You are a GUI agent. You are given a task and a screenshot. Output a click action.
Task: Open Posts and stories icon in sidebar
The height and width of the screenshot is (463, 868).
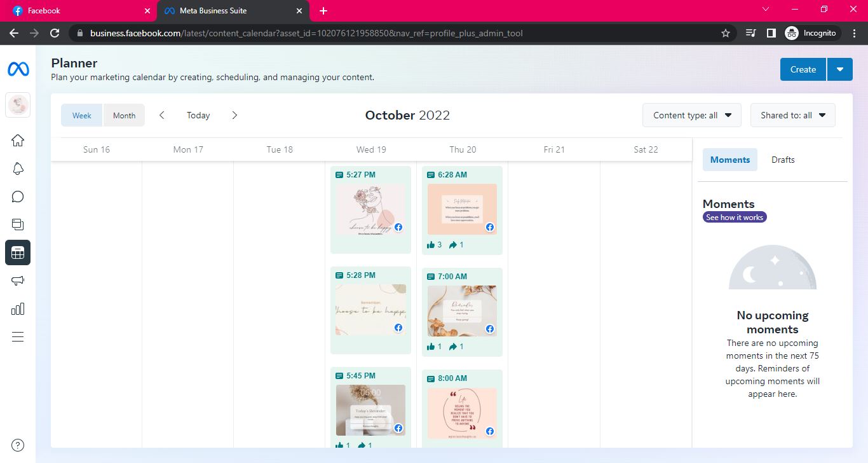tap(18, 224)
